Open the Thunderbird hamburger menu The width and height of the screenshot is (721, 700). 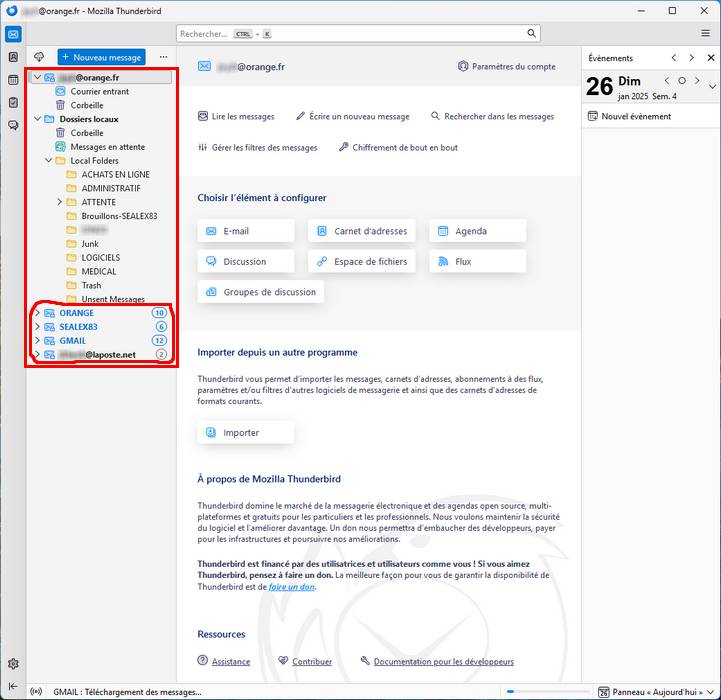click(x=705, y=33)
